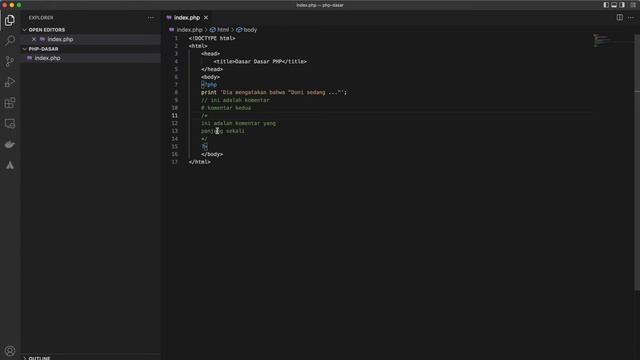Open the Explorer view icon
This screenshot has height=360, width=640.
pyautogui.click(x=10, y=20)
